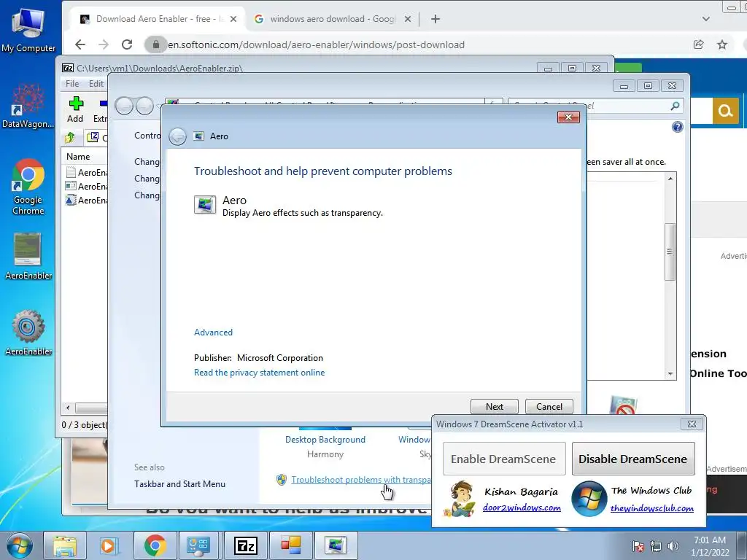Open AeroEnabler gear desktop icon
Image resolution: width=747 pixels, height=560 pixels.
pos(28,332)
